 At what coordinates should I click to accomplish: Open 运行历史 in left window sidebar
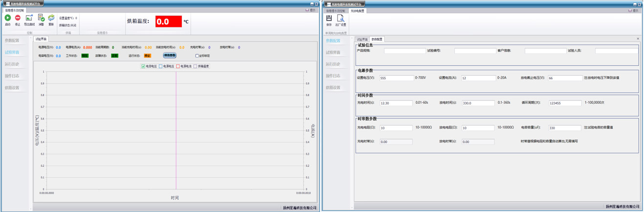[x=12, y=64]
